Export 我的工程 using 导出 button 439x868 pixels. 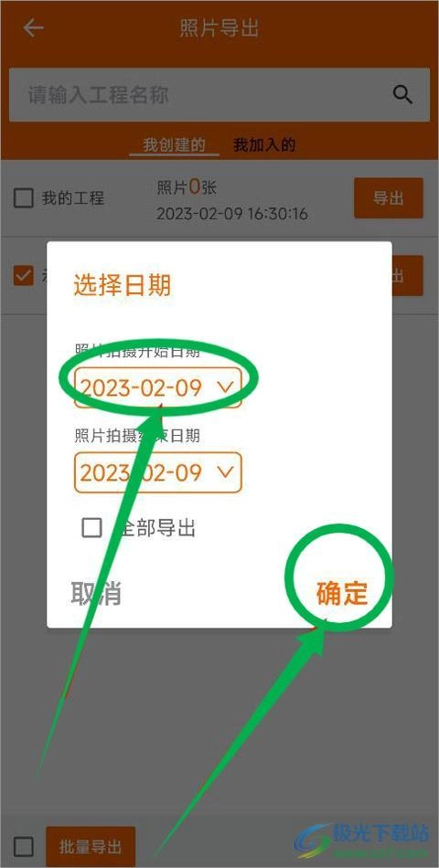pos(389,197)
